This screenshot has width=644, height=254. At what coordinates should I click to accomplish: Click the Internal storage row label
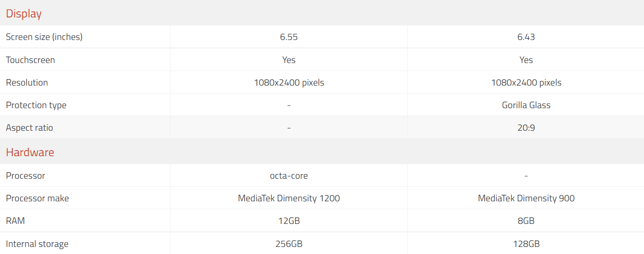[37, 244]
